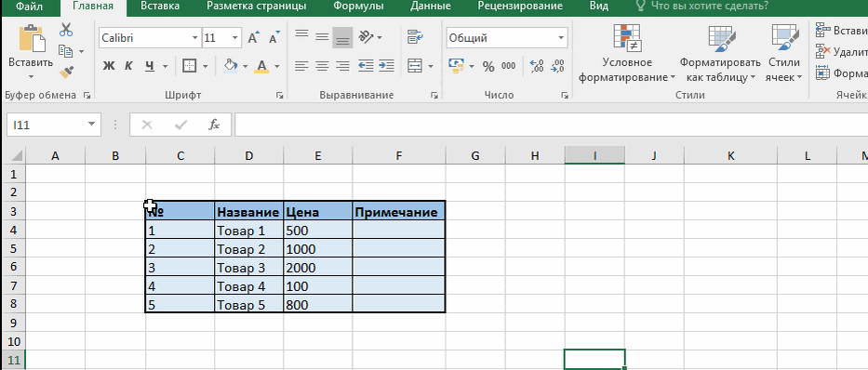This screenshot has width=868, height=370.
Task: Click the Cut scissors icon
Action: coord(66,29)
